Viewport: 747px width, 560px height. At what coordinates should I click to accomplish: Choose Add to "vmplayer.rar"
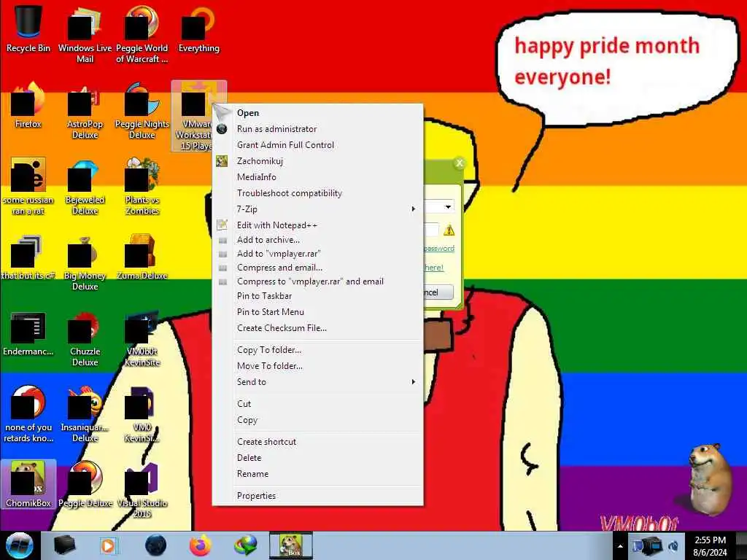(x=317, y=253)
